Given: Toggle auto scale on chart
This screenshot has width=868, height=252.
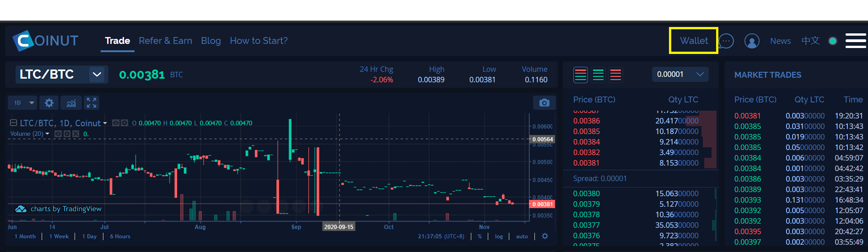Looking at the screenshot, I should click(x=522, y=236).
